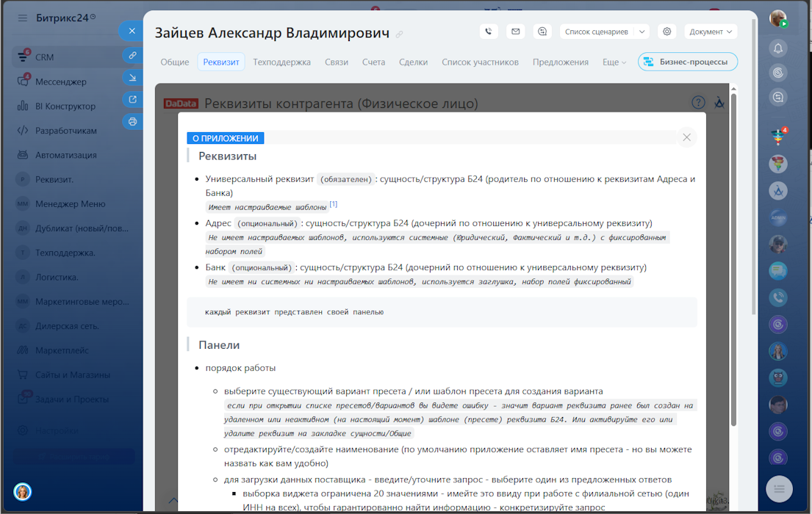Close the slider panel with blue X
Image resolution: width=812 pixels, height=514 pixels.
coord(132,31)
